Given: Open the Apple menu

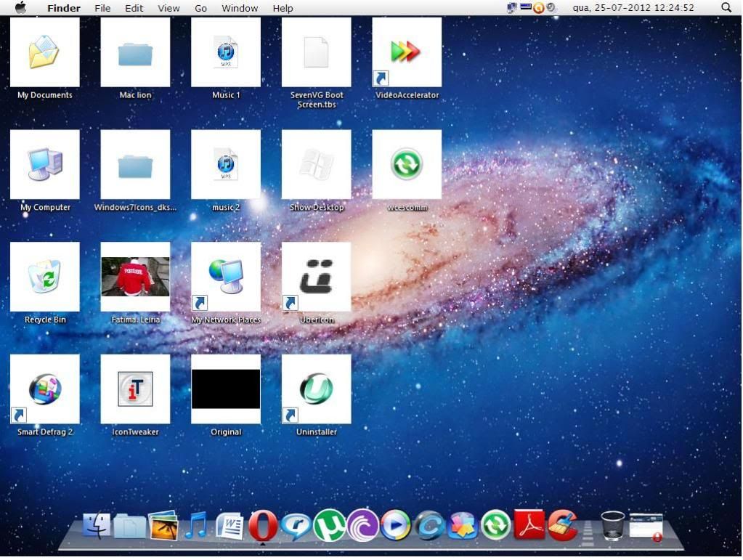Looking at the screenshot, I should (x=20, y=8).
